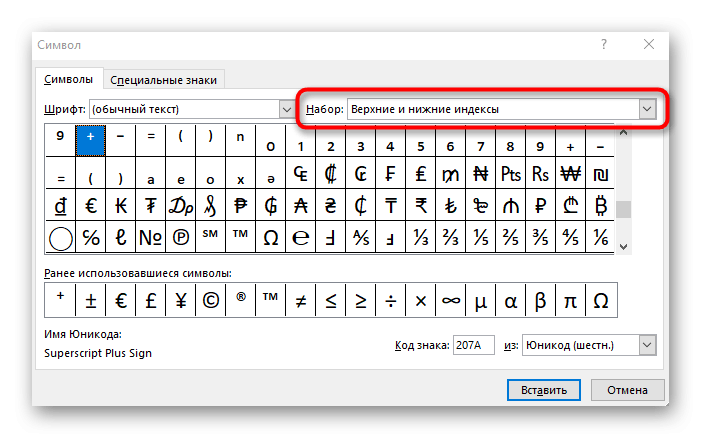The image size is (701, 438).
Task: Pick the sound recording copyright ℗ symbol
Action: [180, 237]
